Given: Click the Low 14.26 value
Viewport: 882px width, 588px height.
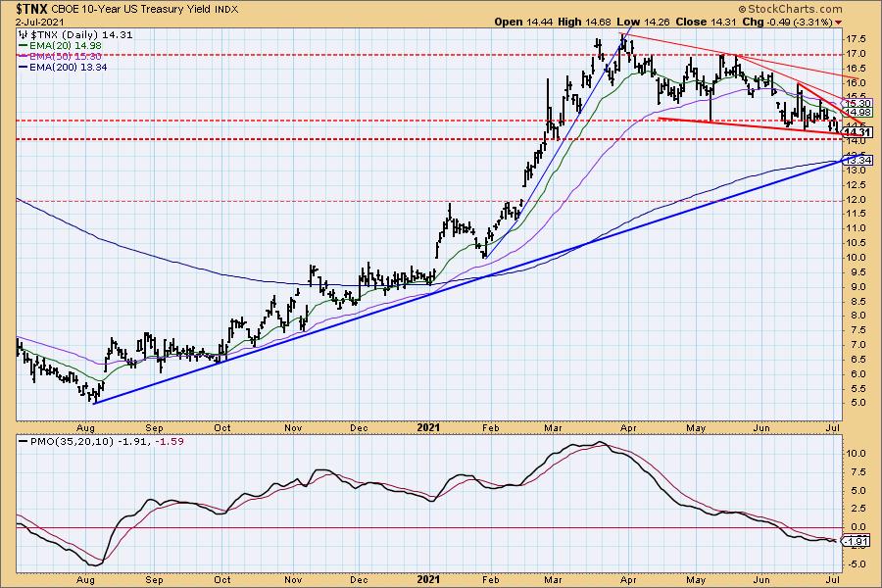Looking at the screenshot, I should pyautogui.click(x=643, y=22).
